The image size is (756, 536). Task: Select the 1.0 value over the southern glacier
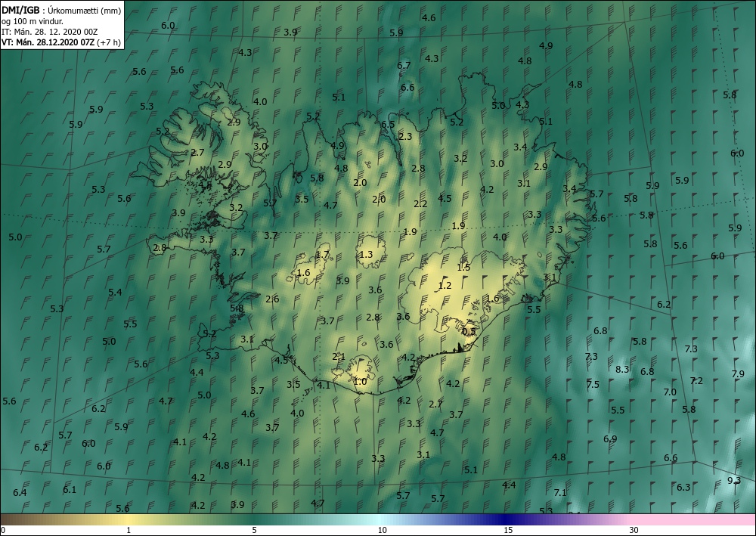[360, 382]
